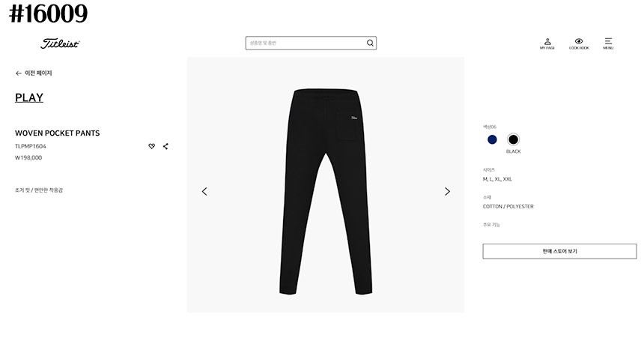Screen dimensions: 644x347
Task: Select the navy color swatch
Action: [x=492, y=140]
